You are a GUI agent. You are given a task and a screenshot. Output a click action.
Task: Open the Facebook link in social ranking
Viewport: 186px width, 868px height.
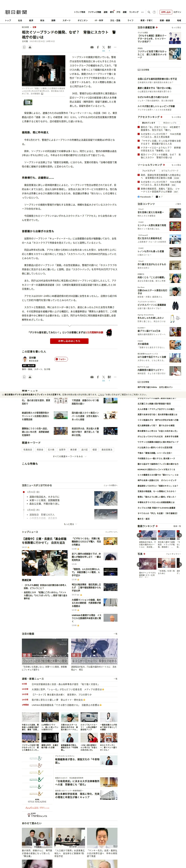[x=145, y=197]
